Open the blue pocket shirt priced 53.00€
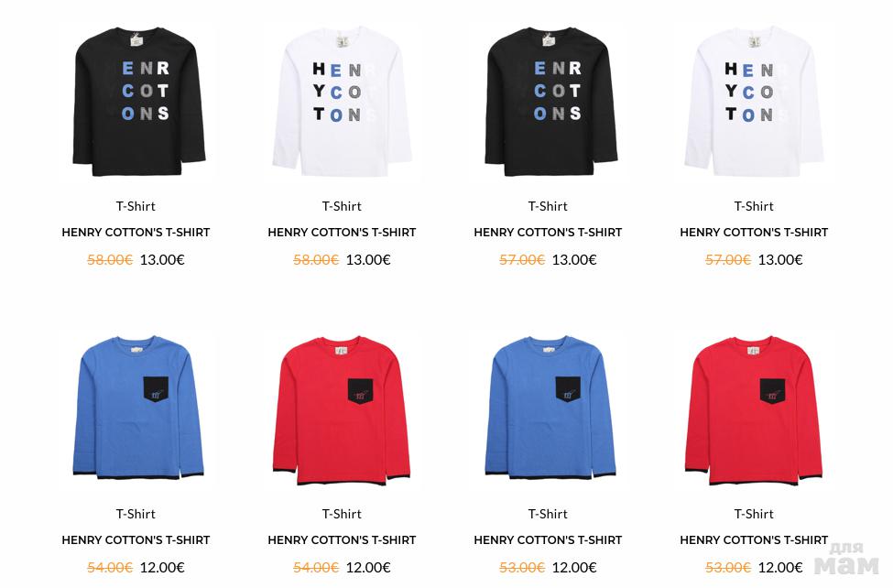893x588 pixels. [550, 408]
